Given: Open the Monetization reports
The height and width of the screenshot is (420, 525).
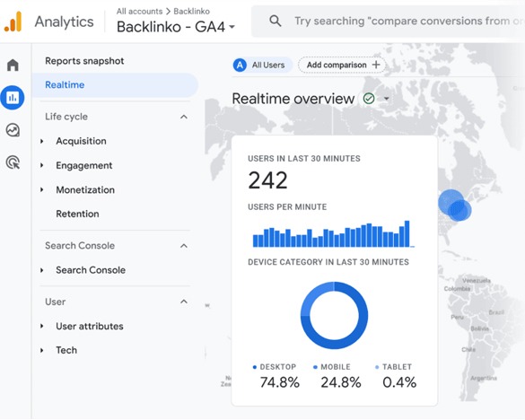Looking at the screenshot, I should pyautogui.click(x=85, y=190).
